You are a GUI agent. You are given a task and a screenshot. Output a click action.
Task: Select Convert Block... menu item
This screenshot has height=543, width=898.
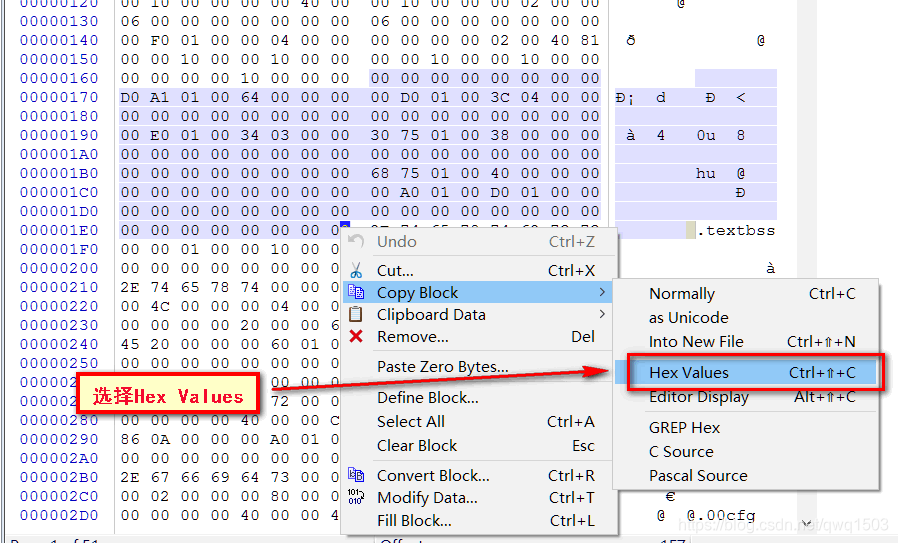coord(479,475)
